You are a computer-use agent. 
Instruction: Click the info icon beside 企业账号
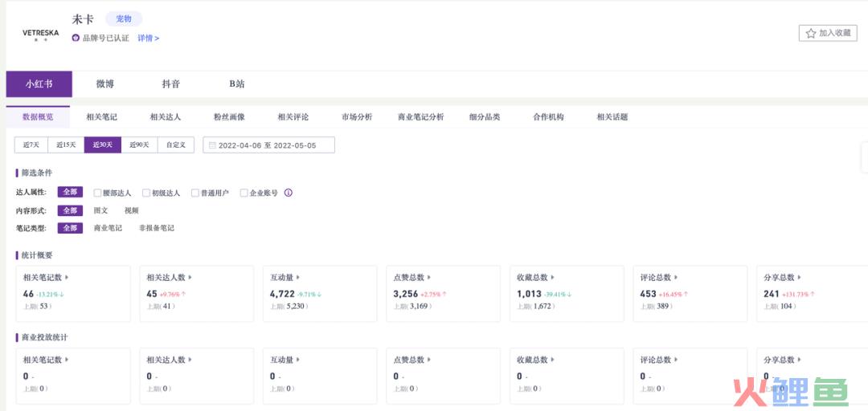288,193
